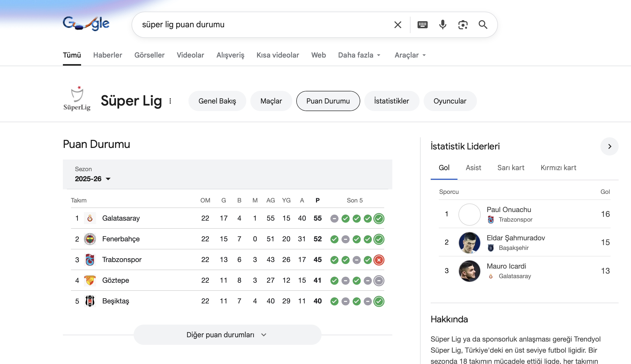631x364 pixels.
Task: Click Trabzonspor's red loss result icon
Action: pos(379,260)
